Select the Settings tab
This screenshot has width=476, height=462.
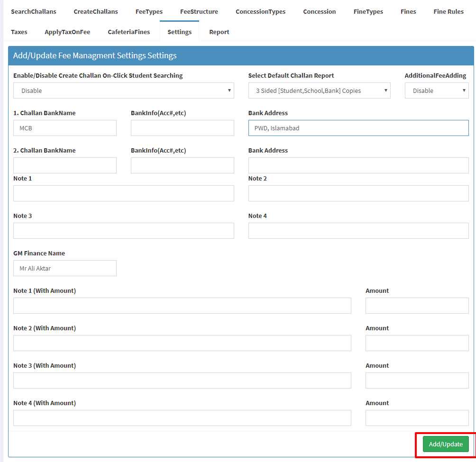coord(179,32)
